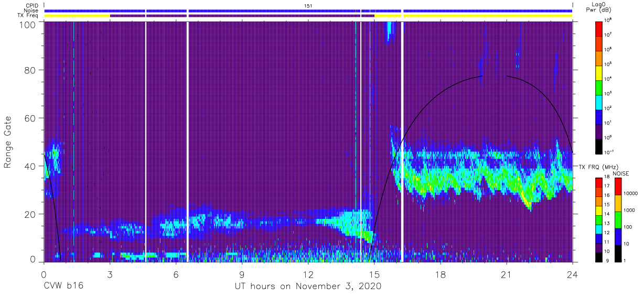644x297 pixels.
Task: Click the 1 label on NOISE colorbar
Action: [625, 261]
